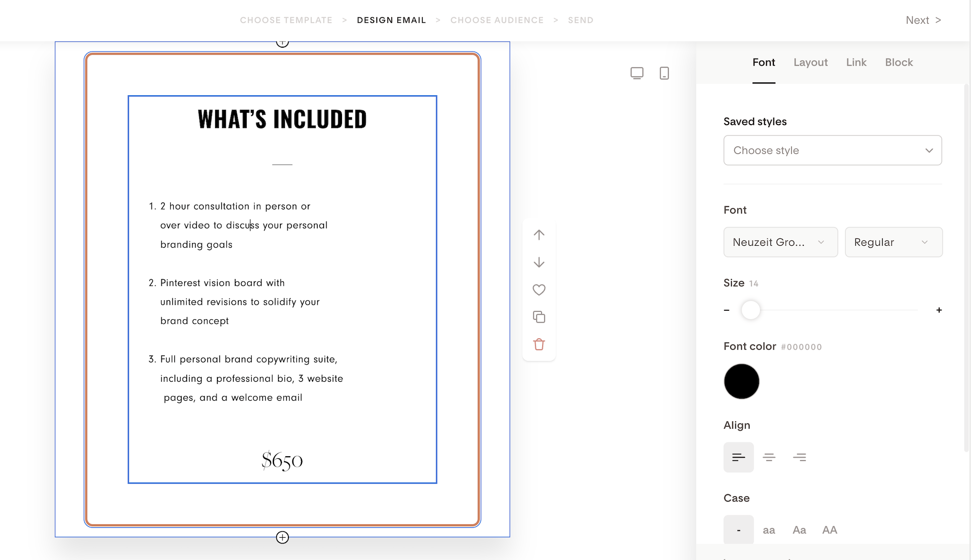The width and height of the screenshot is (971, 560).
Task: Go back to Choose Template step
Action: point(286,20)
